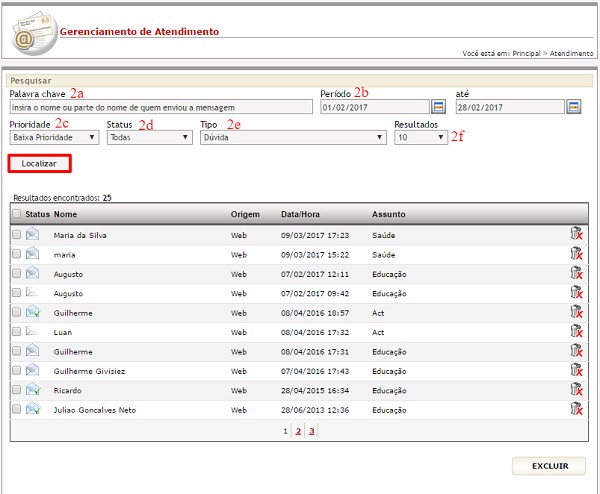This screenshot has height=494, width=600.
Task: Tick checkbox for Guilherme 18:57 row
Action: pyautogui.click(x=16, y=312)
